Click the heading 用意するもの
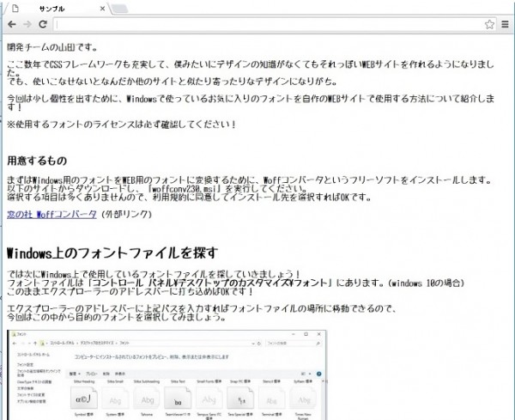This screenshot has height=420, width=515. point(37,161)
